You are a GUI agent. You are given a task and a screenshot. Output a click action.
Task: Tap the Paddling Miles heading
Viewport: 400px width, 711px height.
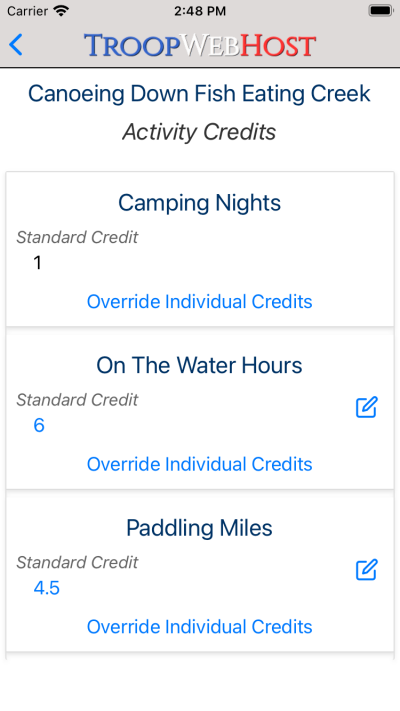pos(200,528)
